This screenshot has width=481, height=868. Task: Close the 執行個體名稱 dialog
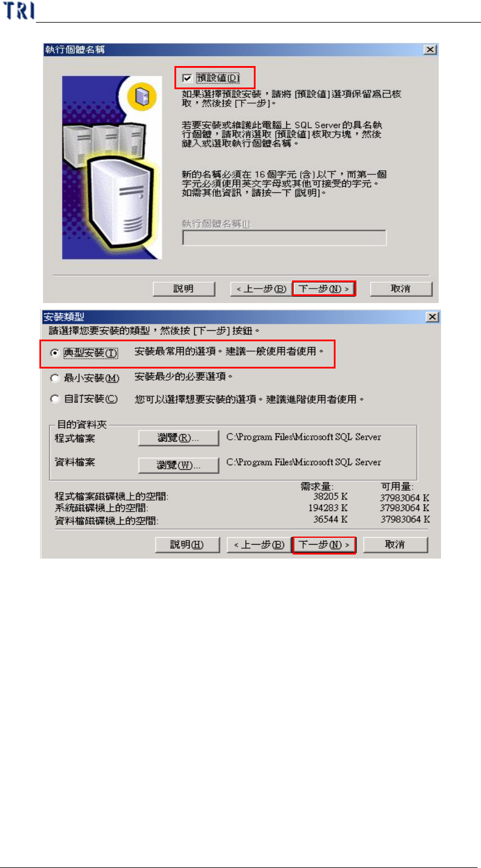point(430,50)
